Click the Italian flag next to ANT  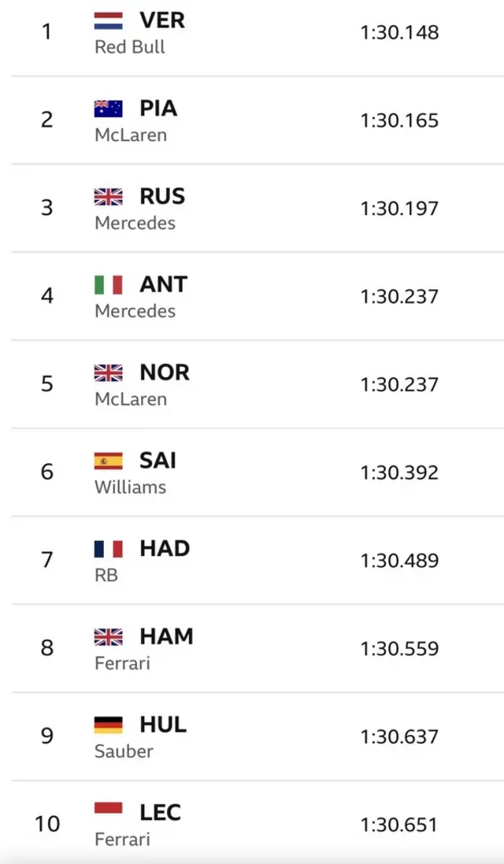pyautogui.click(x=108, y=284)
